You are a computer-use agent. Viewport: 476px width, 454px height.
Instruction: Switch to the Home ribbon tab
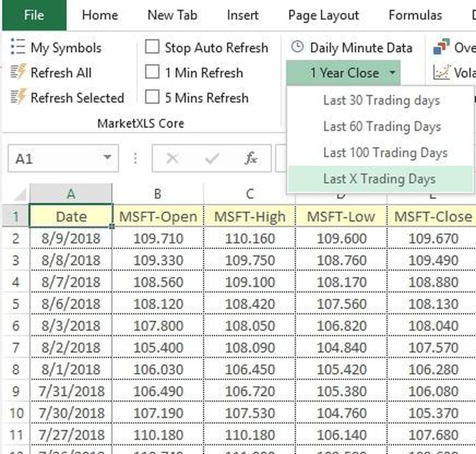click(100, 15)
